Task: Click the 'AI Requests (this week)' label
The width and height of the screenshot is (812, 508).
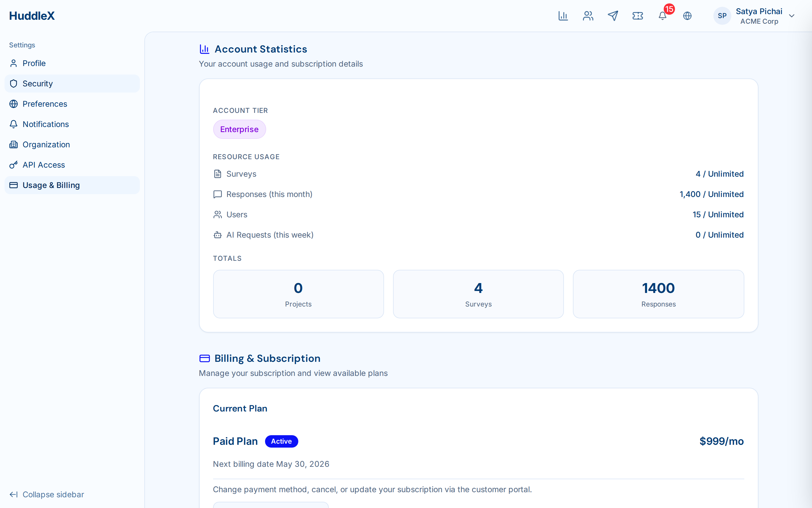Action: (x=270, y=235)
